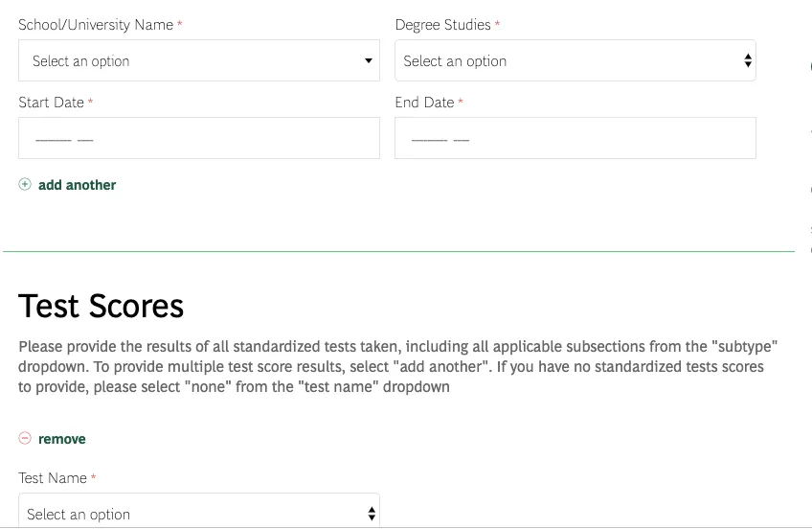
Task: Open the Degree Studies select box
Action: click(x=575, y=60)
